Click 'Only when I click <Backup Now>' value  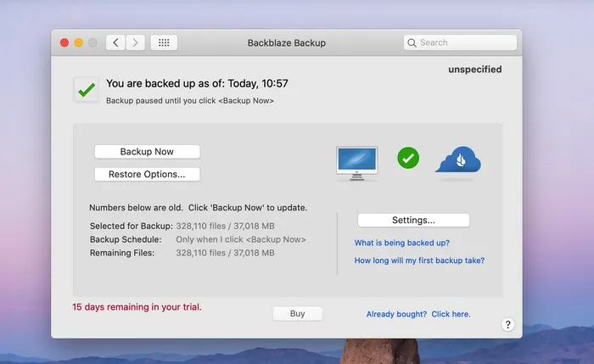[241, 239]
